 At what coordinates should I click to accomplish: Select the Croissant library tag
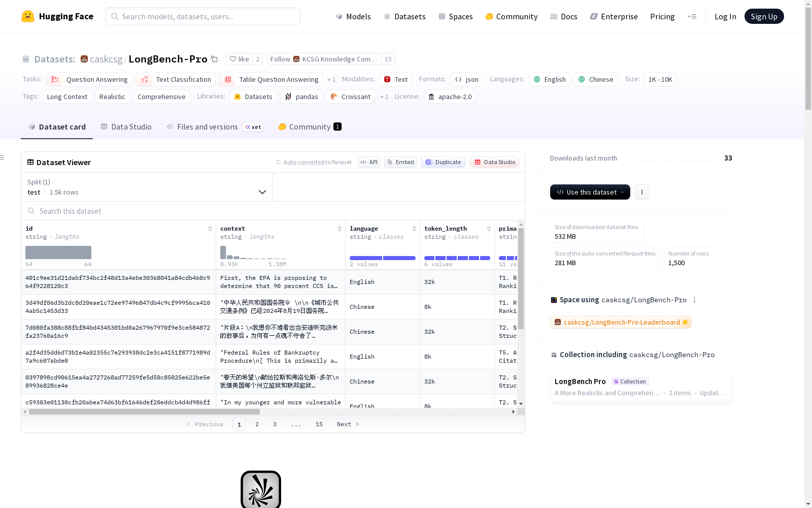point(351,97)
